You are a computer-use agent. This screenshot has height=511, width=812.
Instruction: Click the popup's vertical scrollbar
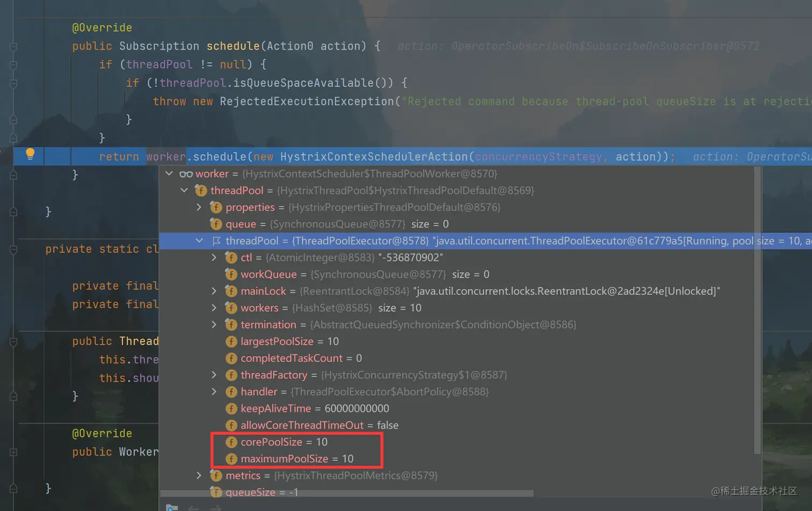point(757,310)
